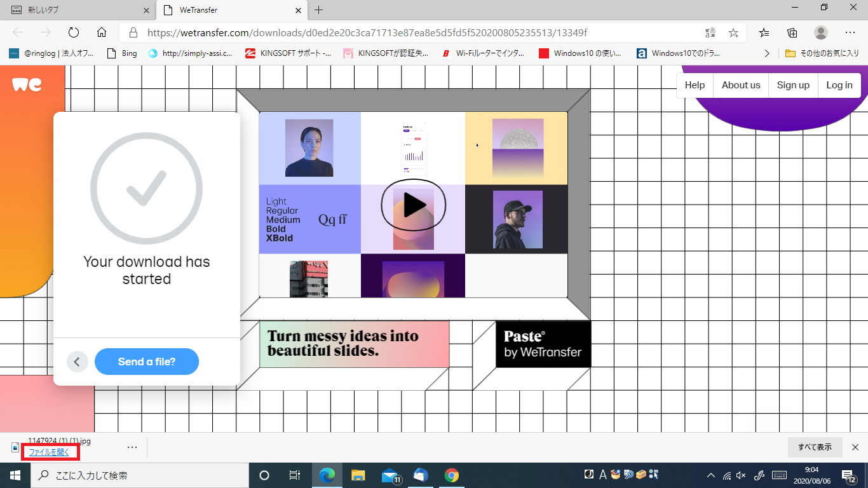The width and height of the screenshot is (868, 488).
Task: Refresh the current page
Action: (x=73, y=32)
